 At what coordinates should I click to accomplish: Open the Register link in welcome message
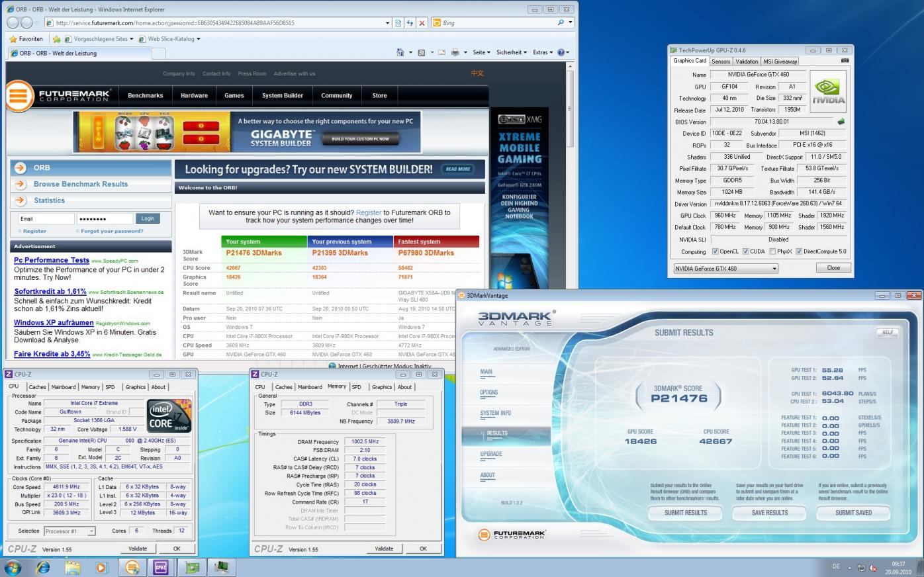pyautogui.click(x=369, y=212)
